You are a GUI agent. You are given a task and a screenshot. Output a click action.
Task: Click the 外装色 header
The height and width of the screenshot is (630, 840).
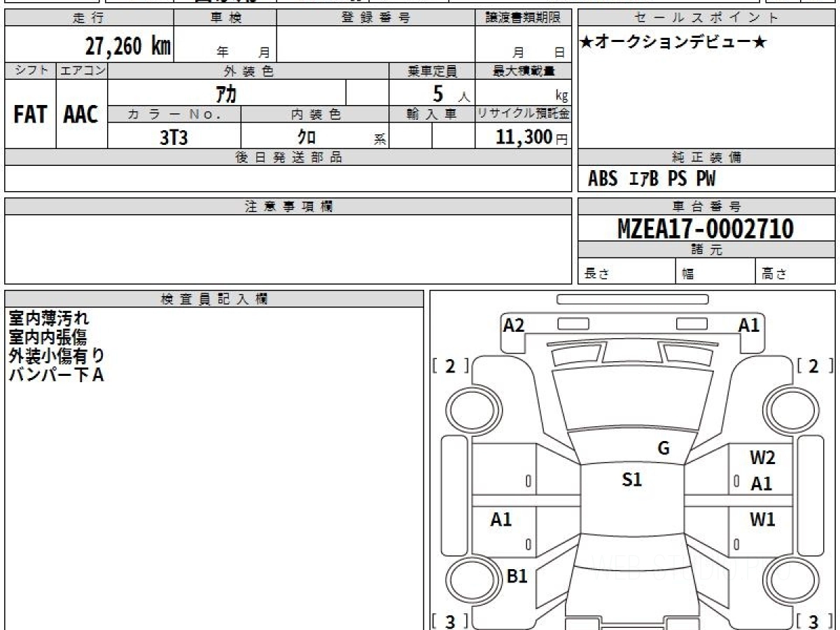tap(248, 71)
